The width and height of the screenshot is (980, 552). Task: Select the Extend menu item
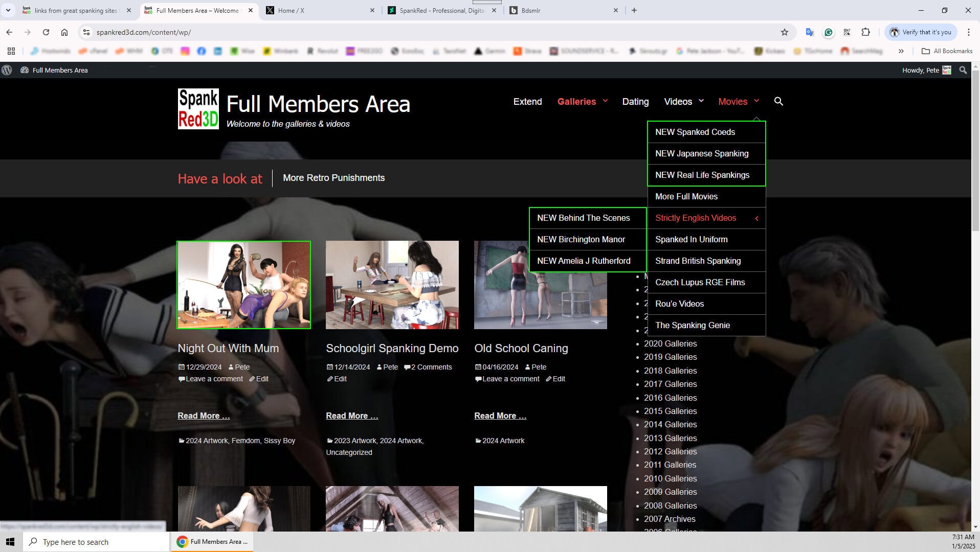(x=527, y=101)
